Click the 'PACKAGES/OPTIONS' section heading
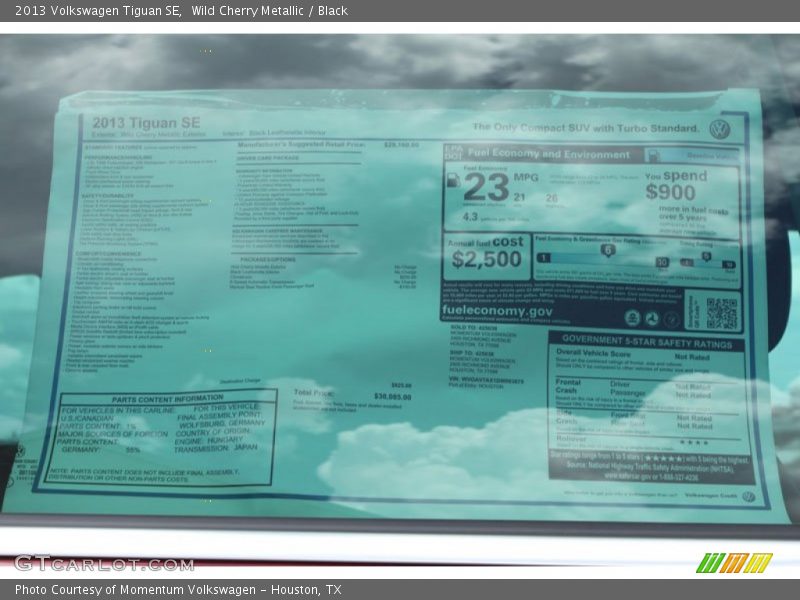 (267, 259)
